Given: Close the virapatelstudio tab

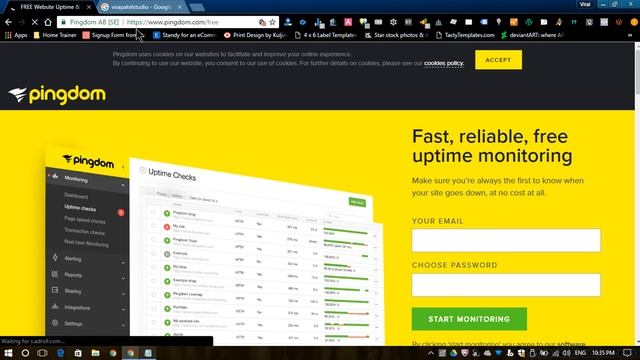Looking at the screenshot, I should [x=180, y=7].
